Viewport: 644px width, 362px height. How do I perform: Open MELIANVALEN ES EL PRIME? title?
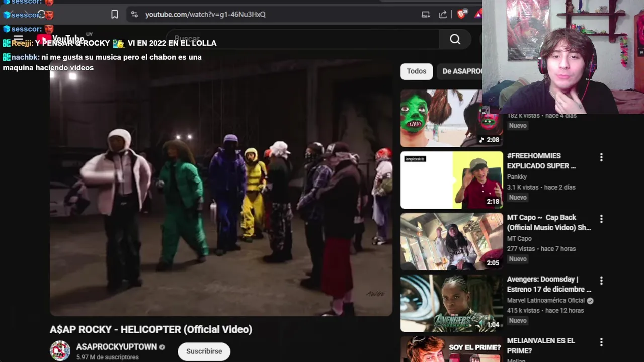pos(541,346)
